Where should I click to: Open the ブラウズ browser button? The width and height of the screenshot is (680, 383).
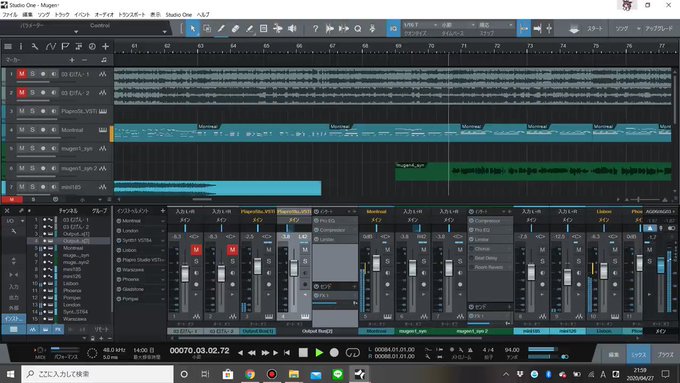point(665,355)
